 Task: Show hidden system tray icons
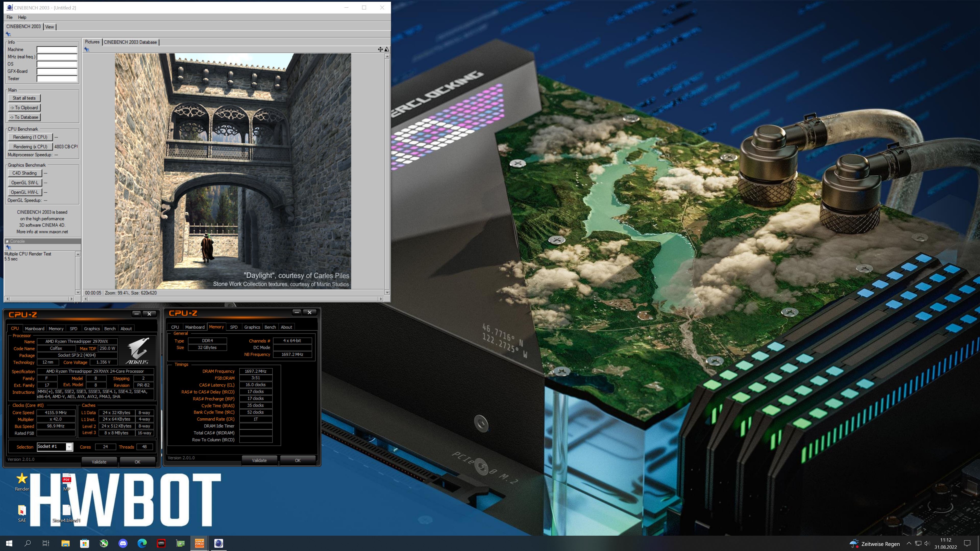[909, 544]
